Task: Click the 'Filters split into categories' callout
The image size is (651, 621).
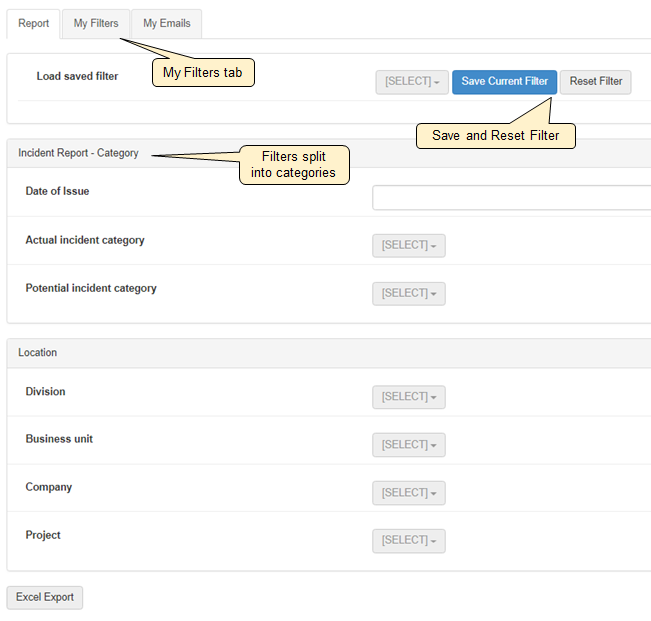Action: 294,165
